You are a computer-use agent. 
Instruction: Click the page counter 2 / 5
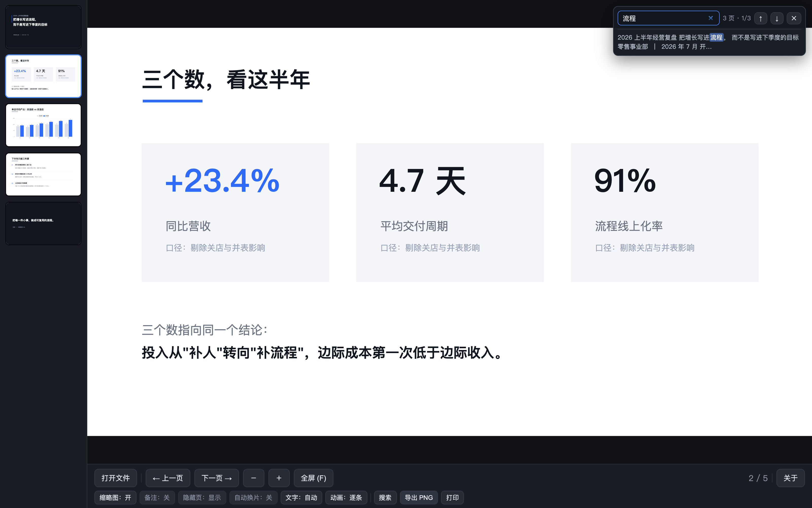pyautogui.click(x=758, y=478)
